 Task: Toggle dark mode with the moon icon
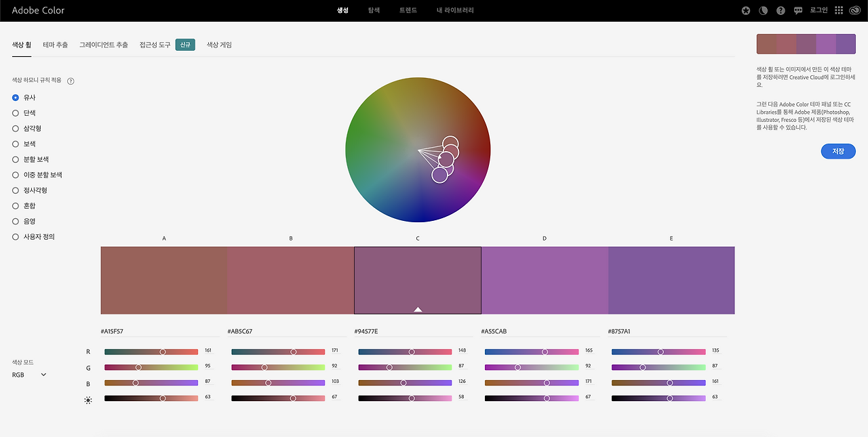763,11
